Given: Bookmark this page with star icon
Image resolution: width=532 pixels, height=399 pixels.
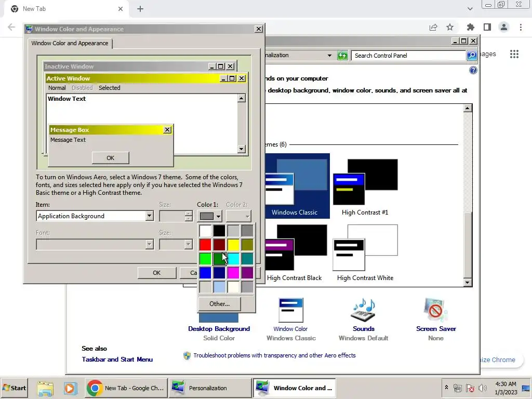Looking at the screenshot, I should (x=450, y=27).
